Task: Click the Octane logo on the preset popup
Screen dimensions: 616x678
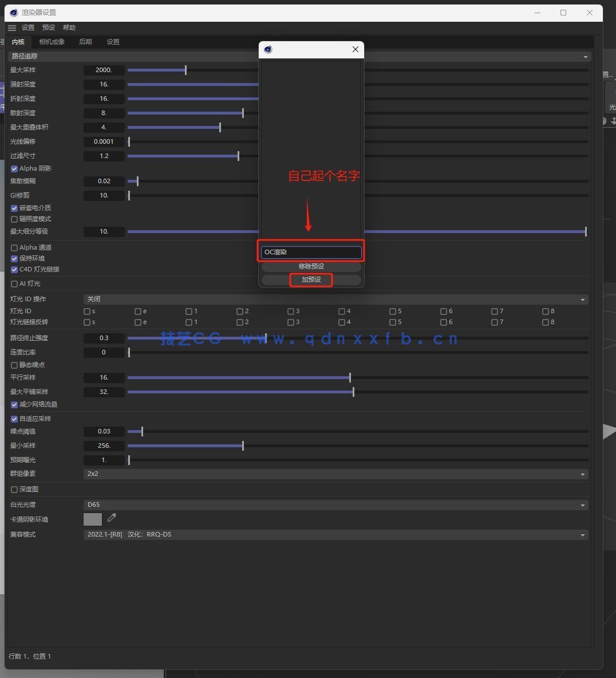Action: pos(267,49)
